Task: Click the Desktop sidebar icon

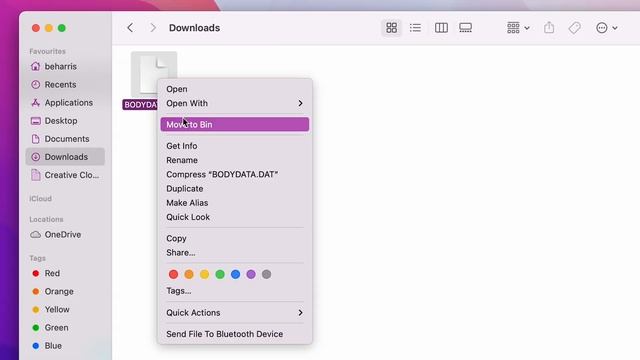Action: [36, 121]
